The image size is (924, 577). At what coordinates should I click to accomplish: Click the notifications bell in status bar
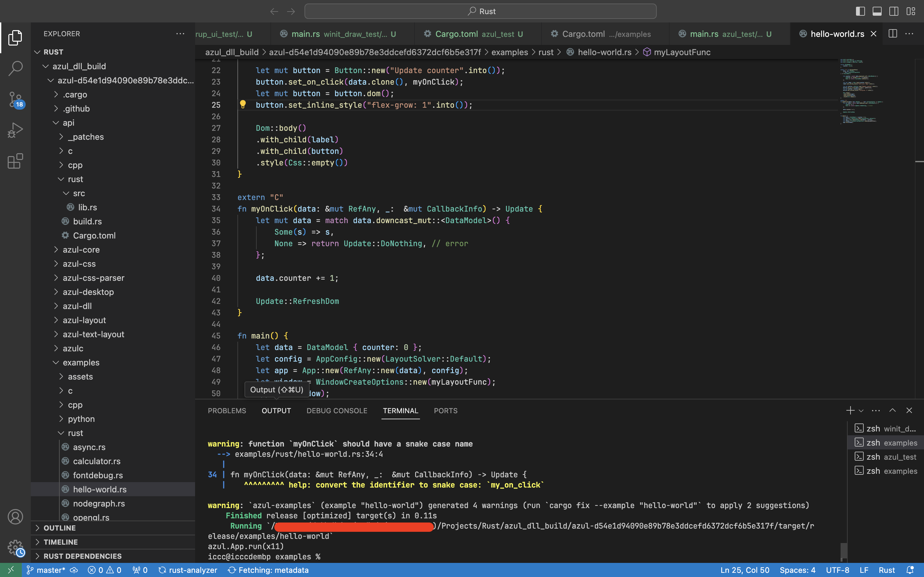(910, 570)
